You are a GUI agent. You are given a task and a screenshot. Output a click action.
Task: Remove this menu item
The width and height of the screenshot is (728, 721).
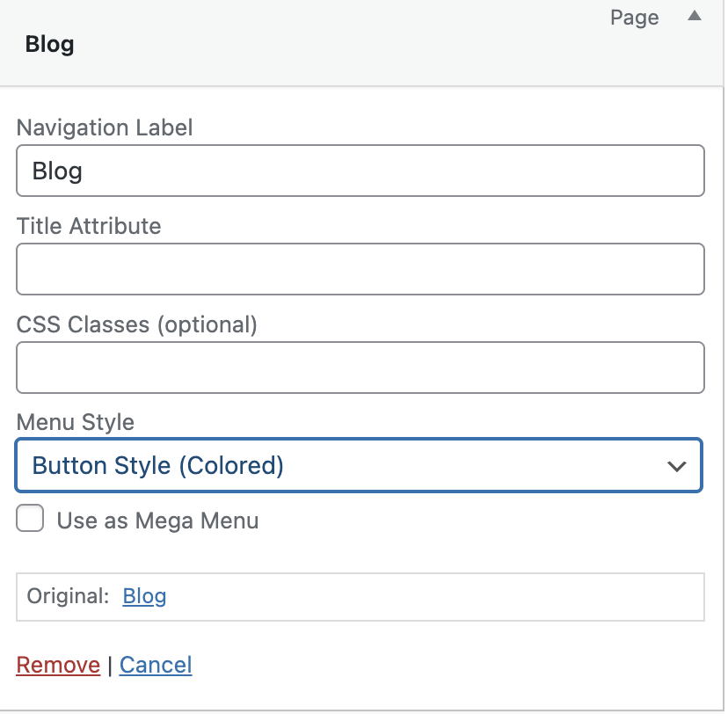click(x=58, y=665)
